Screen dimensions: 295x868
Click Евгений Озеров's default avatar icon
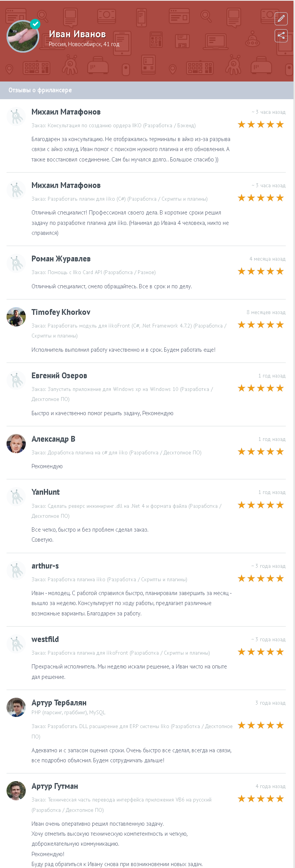[x=16, y=380]
